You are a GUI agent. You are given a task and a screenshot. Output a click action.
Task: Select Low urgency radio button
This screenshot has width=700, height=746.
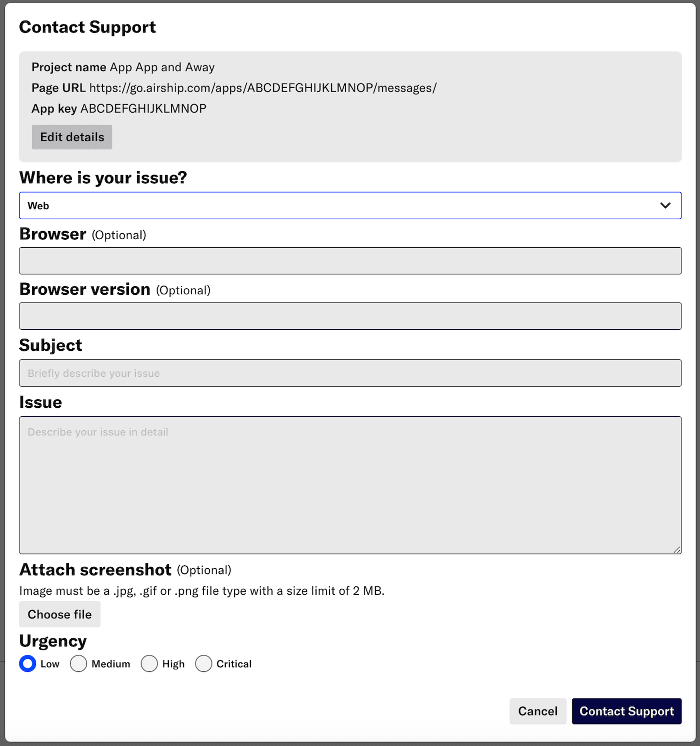(27, 664)
